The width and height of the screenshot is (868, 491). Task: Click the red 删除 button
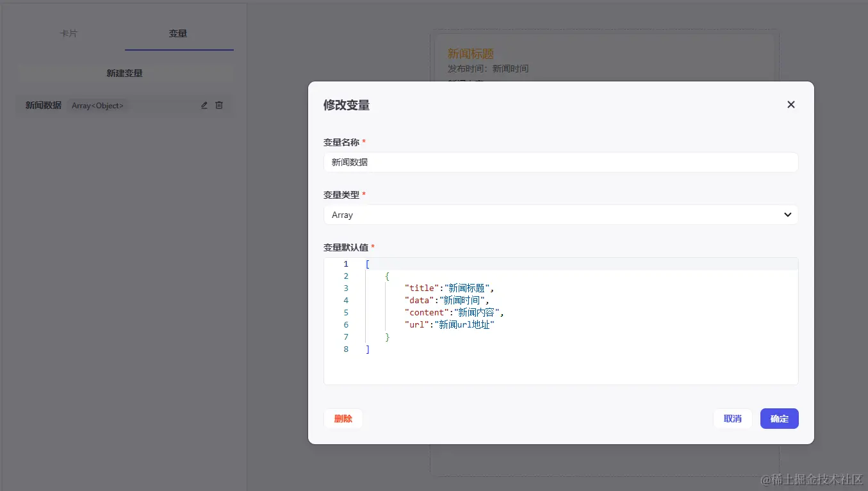(343, 419)
